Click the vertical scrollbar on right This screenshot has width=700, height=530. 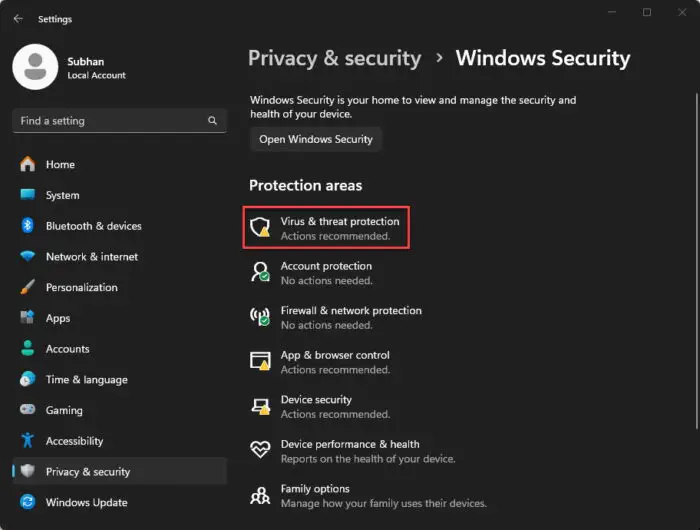tap(696, 261)
